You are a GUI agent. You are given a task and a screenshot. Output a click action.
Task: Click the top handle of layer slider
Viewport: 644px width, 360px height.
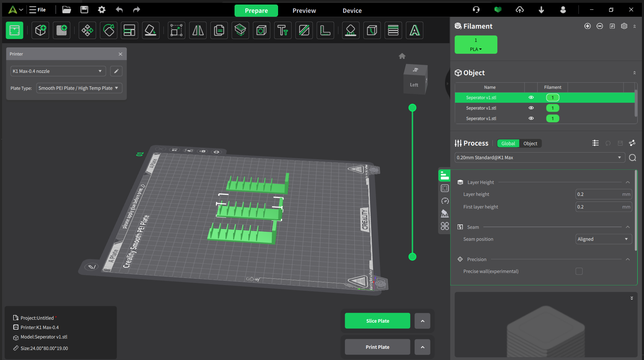pos(412,108)
